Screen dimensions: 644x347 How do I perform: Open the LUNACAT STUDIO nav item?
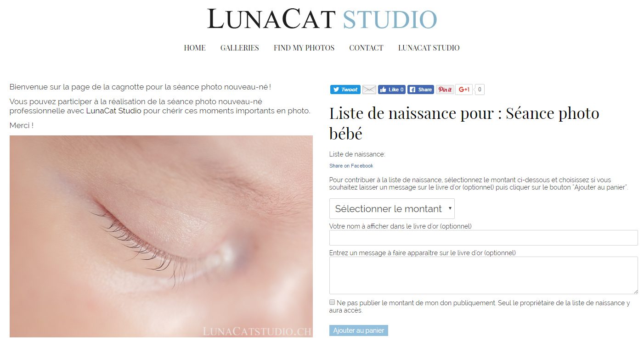tap(429, 48)
